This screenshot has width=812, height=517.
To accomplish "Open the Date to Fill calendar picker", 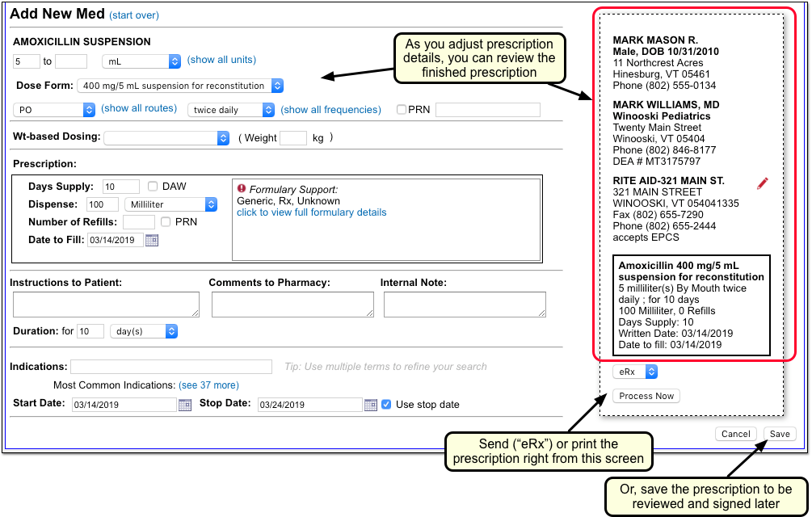I will [x=152, y=240].
